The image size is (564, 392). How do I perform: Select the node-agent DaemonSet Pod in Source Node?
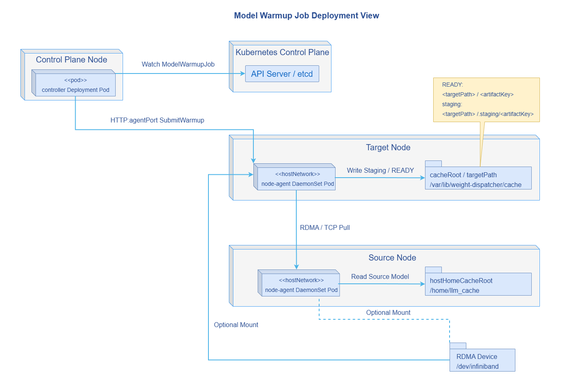click(x=298, y=283)
